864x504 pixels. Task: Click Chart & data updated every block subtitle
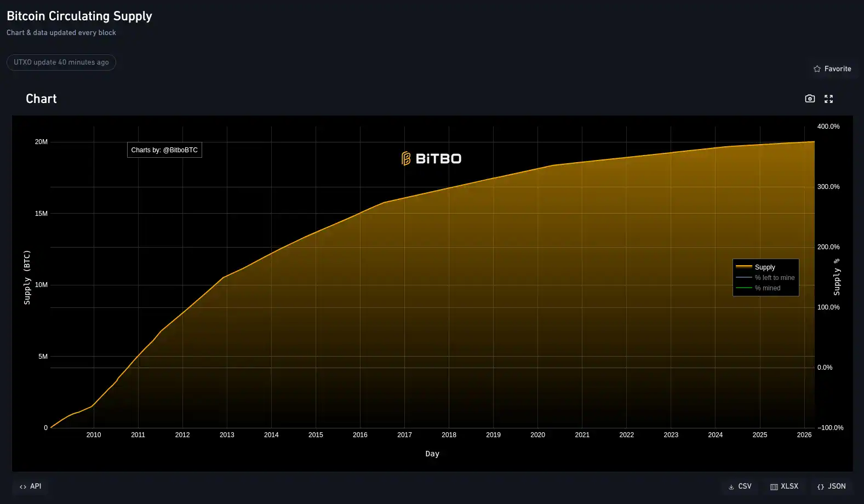click(61, 33)
